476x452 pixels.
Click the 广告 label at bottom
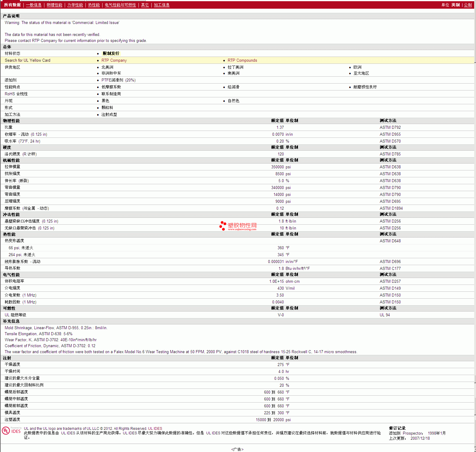237,449
